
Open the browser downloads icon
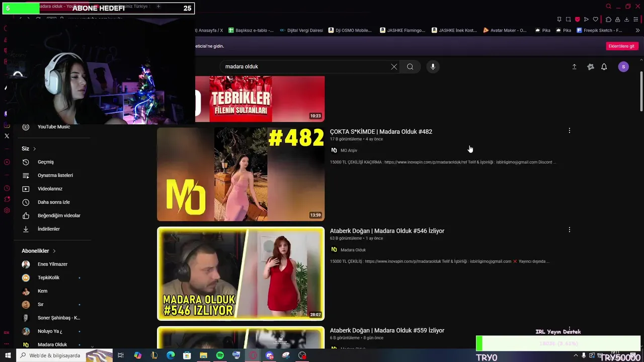pyautogui.click(x=626, y=20)
